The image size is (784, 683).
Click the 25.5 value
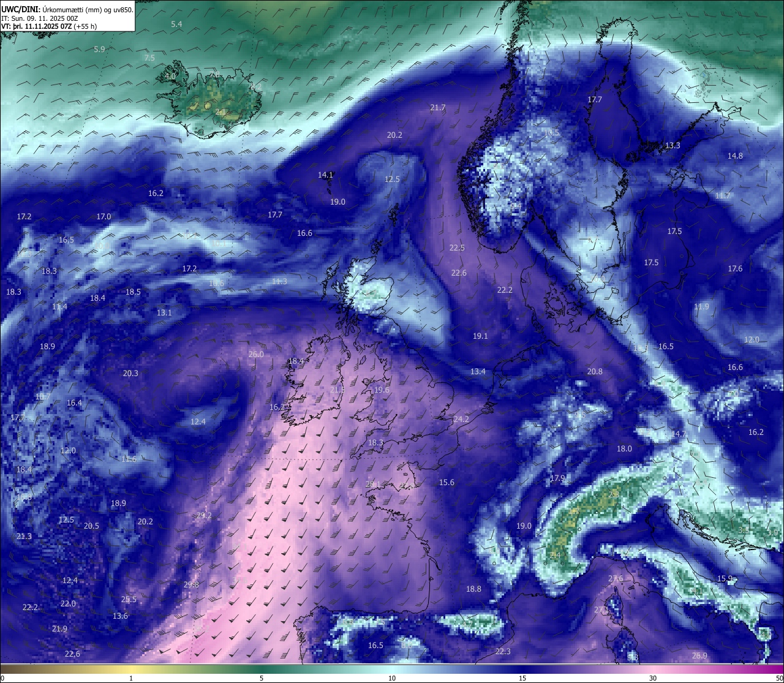(x=129, y=599)
